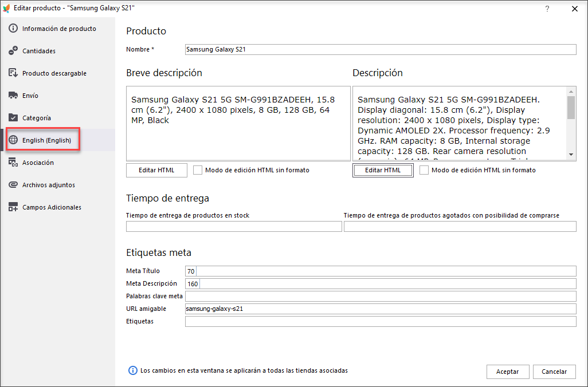The width and height of the screenshot is (588, 387).
Task: Click the Palabras clave meta field
Action: coord(381,297)
